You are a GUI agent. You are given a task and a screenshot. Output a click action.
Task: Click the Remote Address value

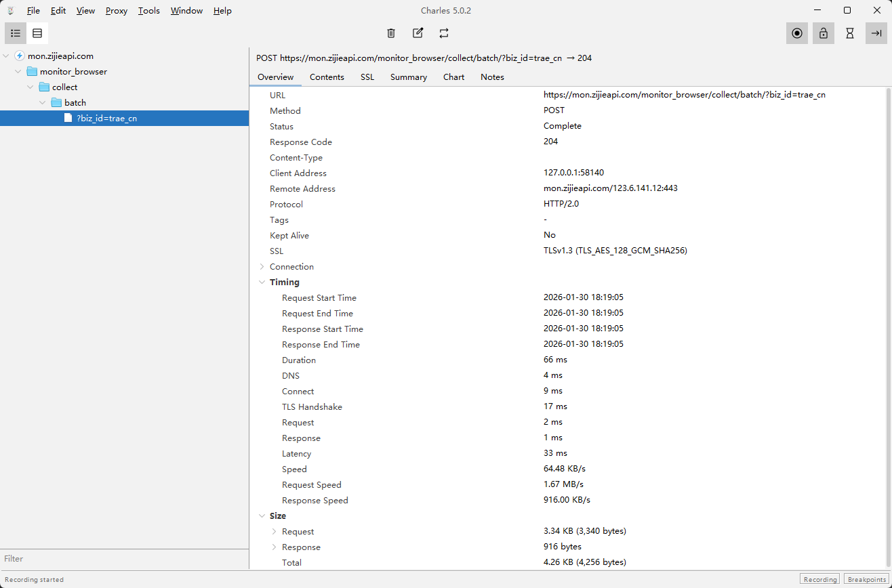pyautogui.click(x=611, y=188)
